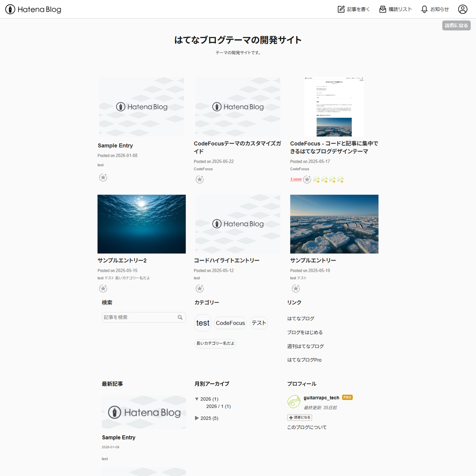The width and height of the screenshot is (476, 476).
Task: Click the first green star on CodeFocus entry
Action: (x=317, y=180)
